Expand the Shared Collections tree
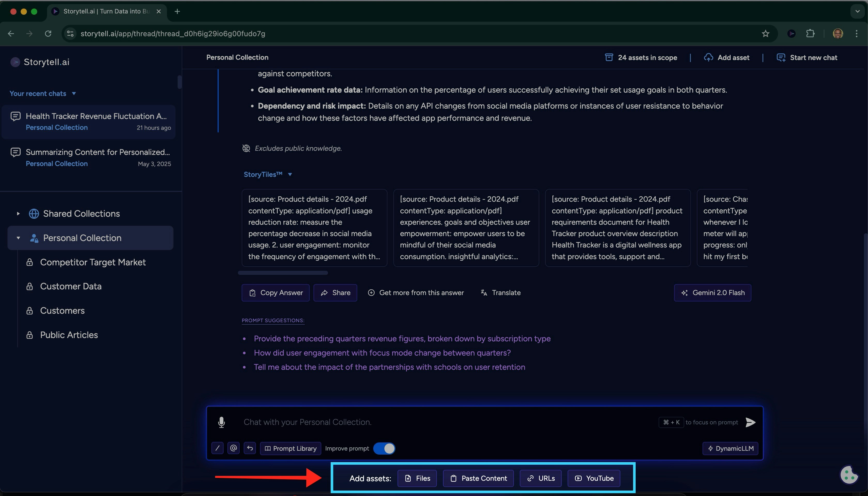The width and height of the screenshot is (868, 496). tap(18, 214)
